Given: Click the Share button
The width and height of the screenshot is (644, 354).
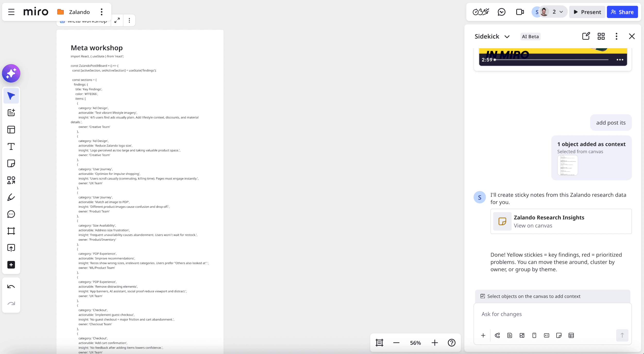Looking at the screenshot, I should tap(622, 12).
